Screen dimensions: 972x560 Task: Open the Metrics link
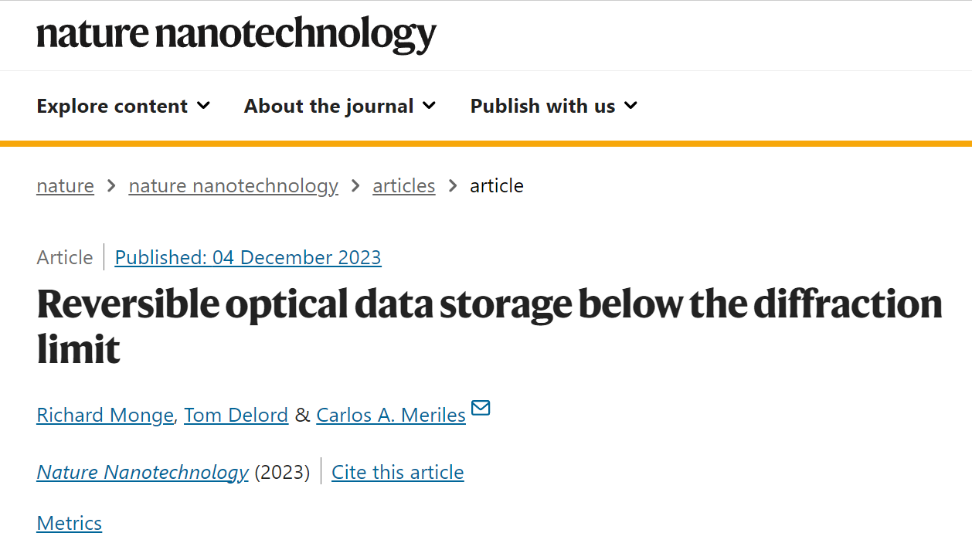[x=69, y=524]
